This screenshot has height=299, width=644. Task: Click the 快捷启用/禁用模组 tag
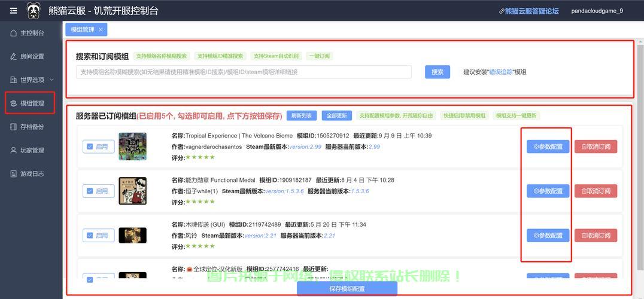click(464, 115)
